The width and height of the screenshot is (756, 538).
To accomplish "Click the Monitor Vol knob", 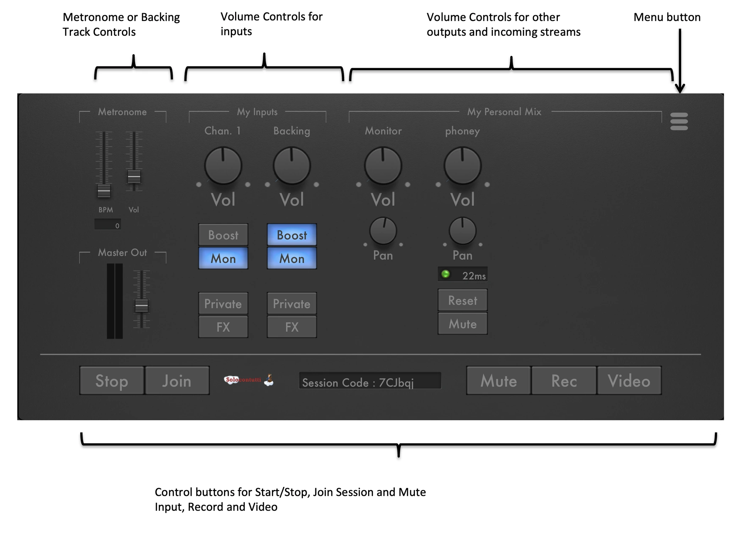I will tap(383, 166).
